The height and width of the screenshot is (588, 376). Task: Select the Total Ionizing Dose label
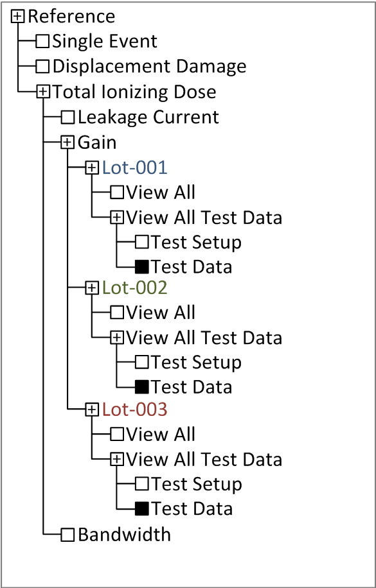134,92
